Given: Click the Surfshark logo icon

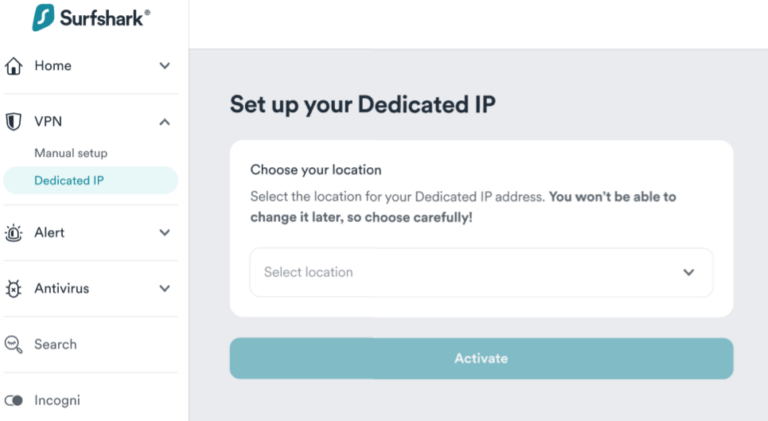Looking at the screenshot, I should point(43,17).
